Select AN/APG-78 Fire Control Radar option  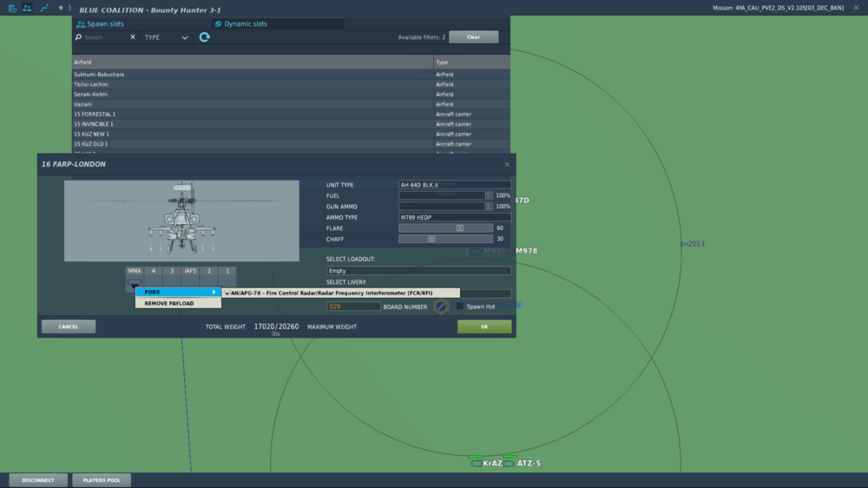[x=341, y=293]
